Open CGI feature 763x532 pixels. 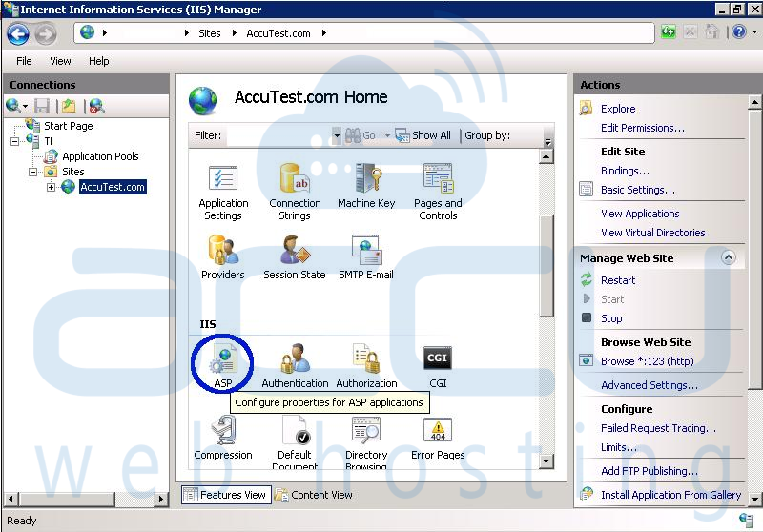438,367
